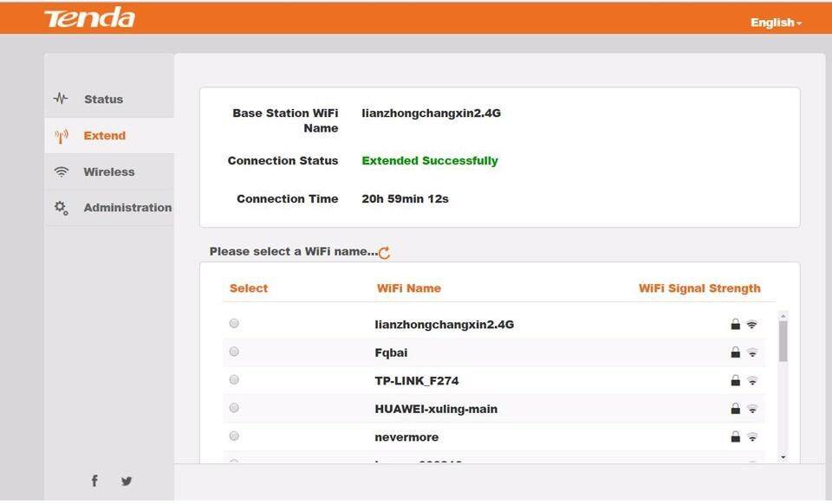
Task: Open the Wireless menu section
Action: click(108, 171)
